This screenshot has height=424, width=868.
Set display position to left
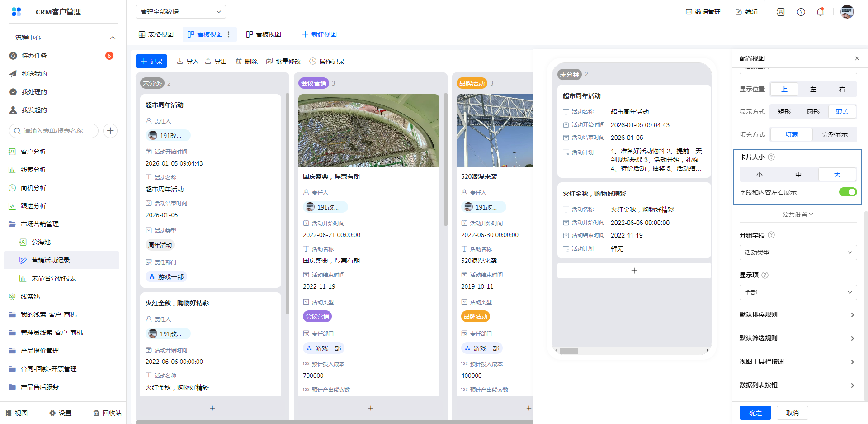[x=813, y=89]
